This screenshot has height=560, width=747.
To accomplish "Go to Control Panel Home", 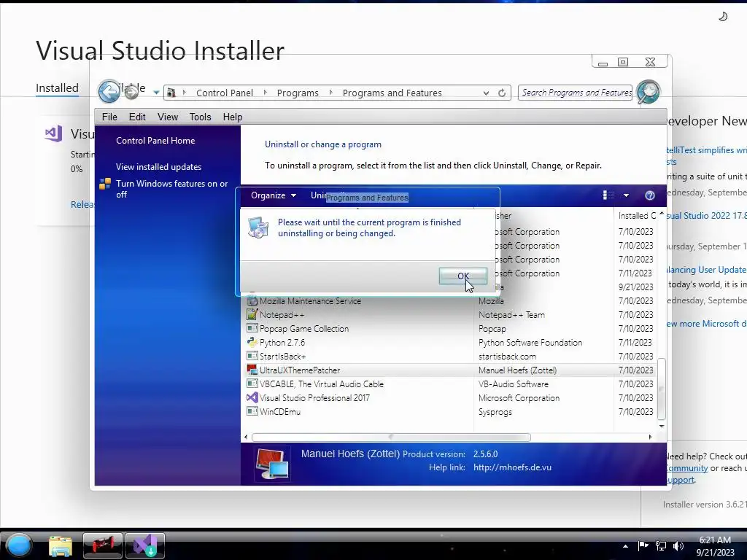I will point(155,141).
